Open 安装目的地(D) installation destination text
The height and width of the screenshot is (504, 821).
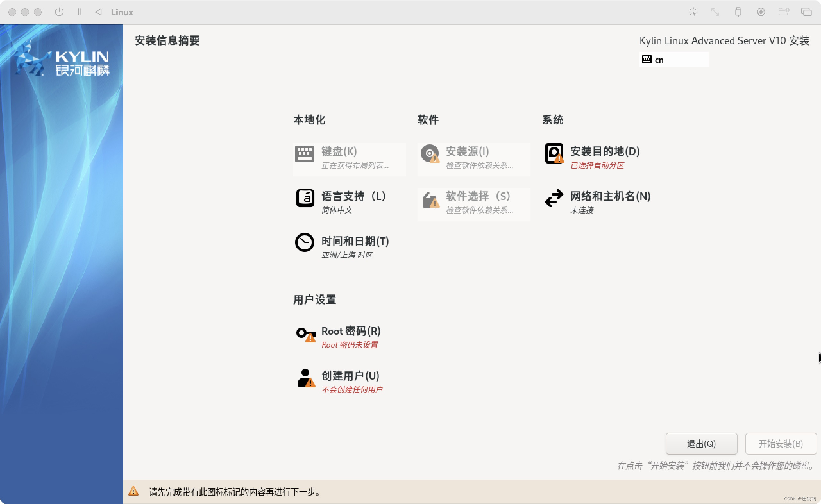tap(605, 151)
